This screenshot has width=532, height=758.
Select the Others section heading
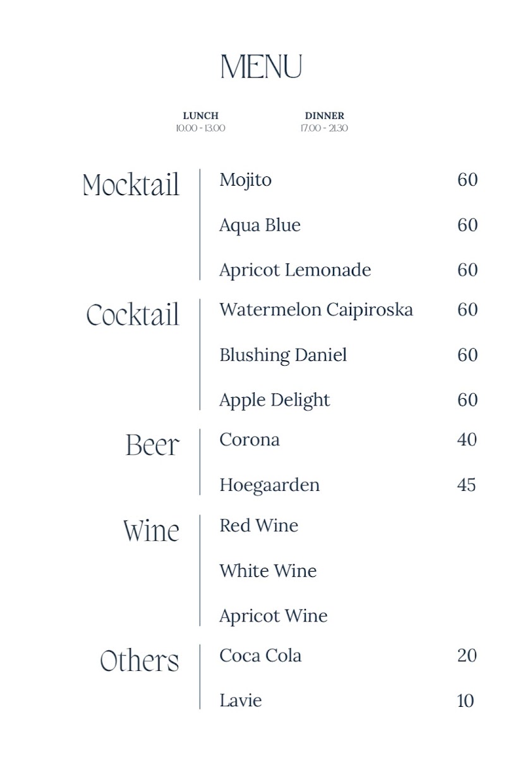tap(140, 661)
